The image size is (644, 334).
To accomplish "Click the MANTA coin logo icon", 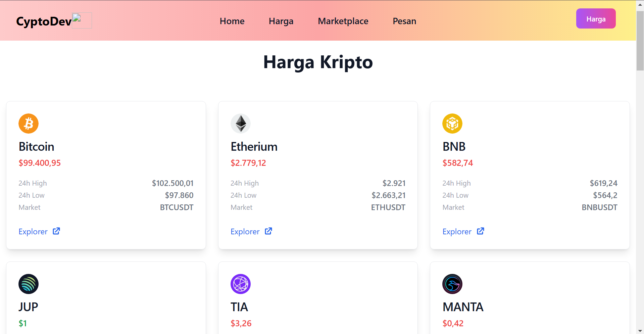I will point(452,284).
